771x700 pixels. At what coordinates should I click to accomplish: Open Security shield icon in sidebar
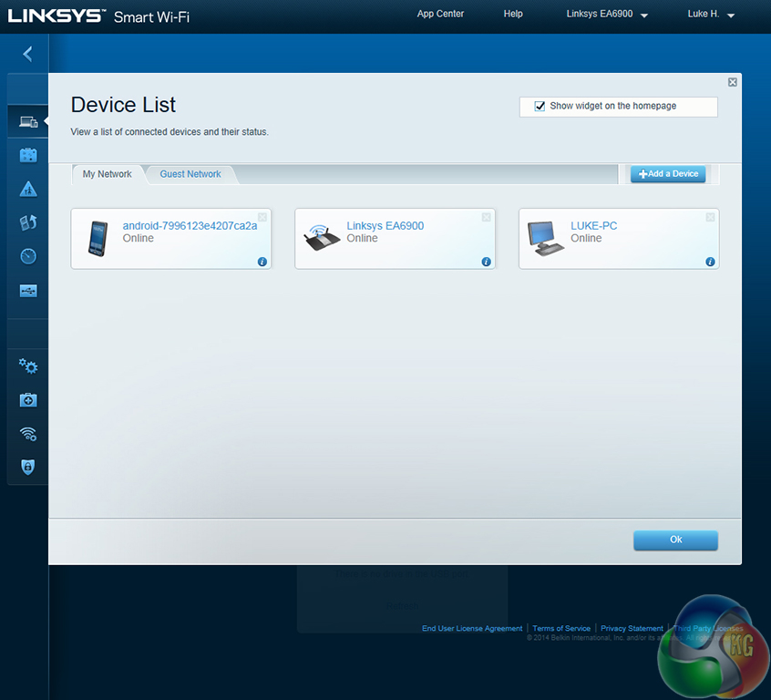click(x=28, y=467)
